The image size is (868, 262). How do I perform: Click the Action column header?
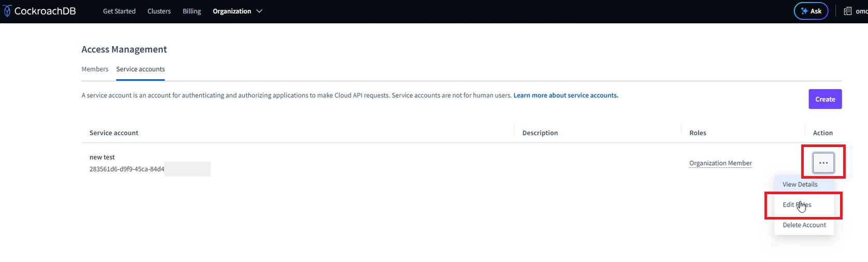click(823, 133)
